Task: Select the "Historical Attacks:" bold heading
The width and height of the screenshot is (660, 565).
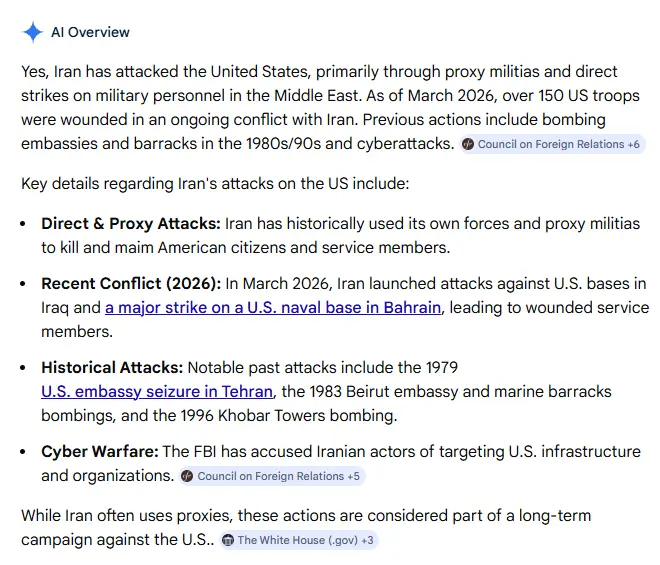Action: (112, 367)
